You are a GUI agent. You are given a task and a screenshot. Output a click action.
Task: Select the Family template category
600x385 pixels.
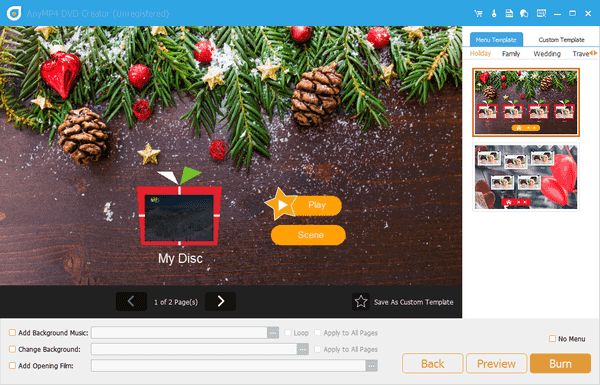pos(511,54)
